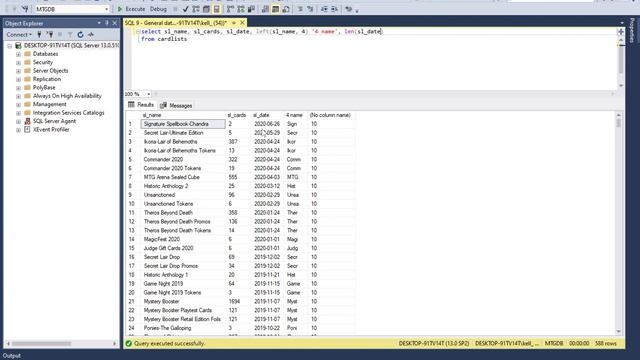Click the Stop icon in Object Explorer
This screenshot has width=640, height=360.
(x=60, y=35)
